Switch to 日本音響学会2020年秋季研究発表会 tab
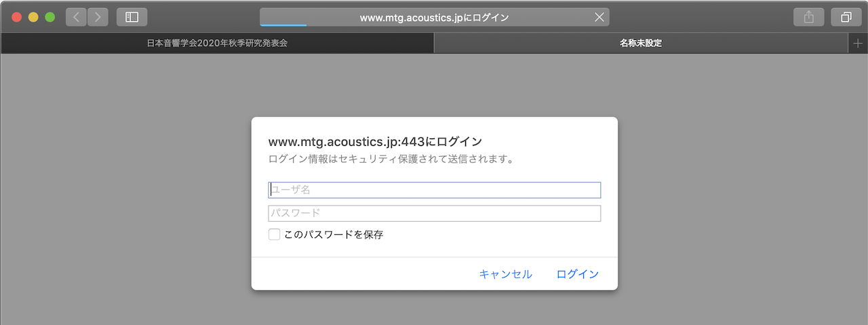Viewport: 868px width, 325px height. [217, 43]
